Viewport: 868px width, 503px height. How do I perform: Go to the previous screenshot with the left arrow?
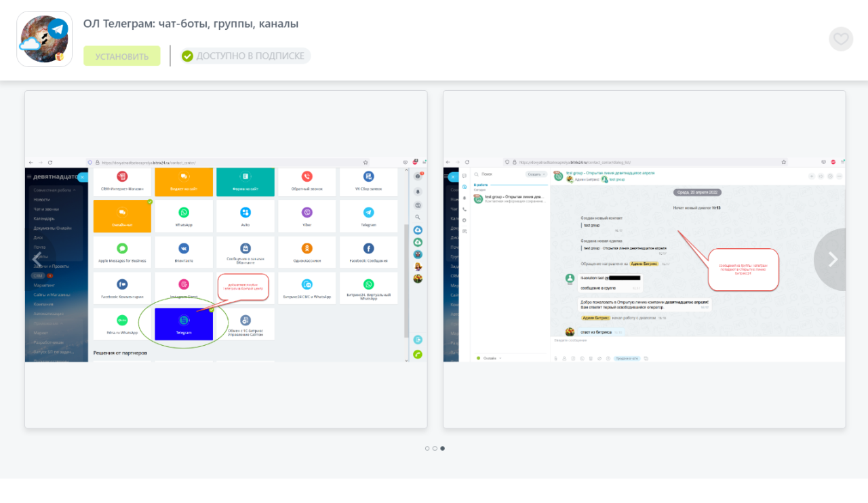coord(37,259)
